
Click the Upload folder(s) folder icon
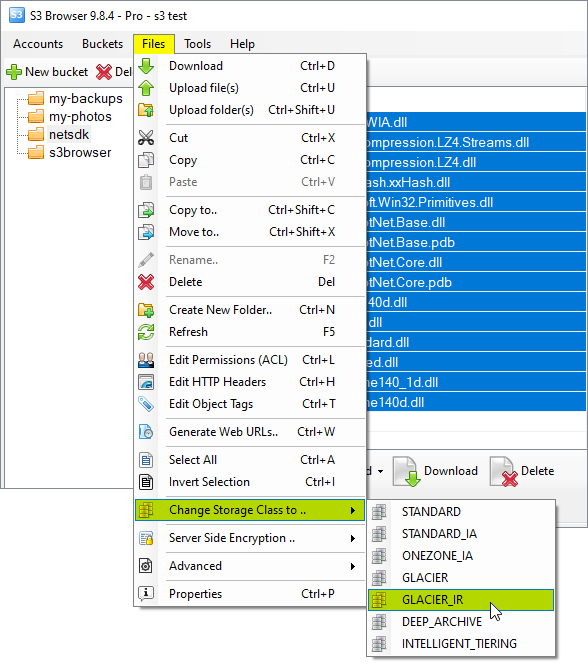tap(146, 110)
